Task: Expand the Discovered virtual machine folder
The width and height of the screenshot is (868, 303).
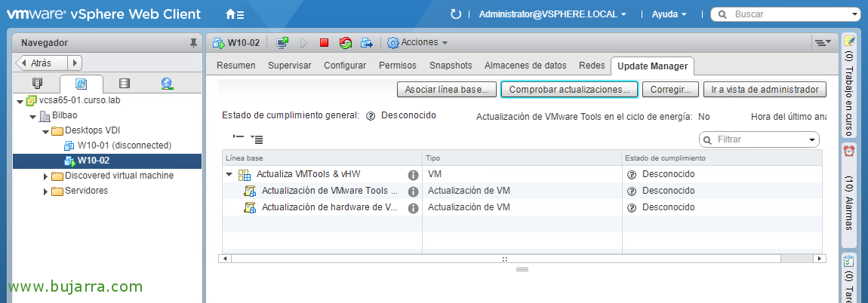Action: click(x=46, y=176)
